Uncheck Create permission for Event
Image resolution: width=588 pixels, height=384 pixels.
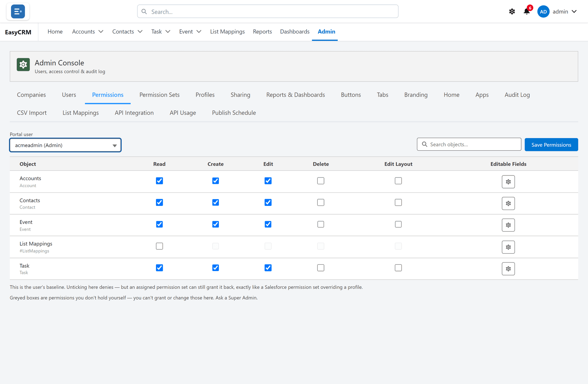click(215, 224)
